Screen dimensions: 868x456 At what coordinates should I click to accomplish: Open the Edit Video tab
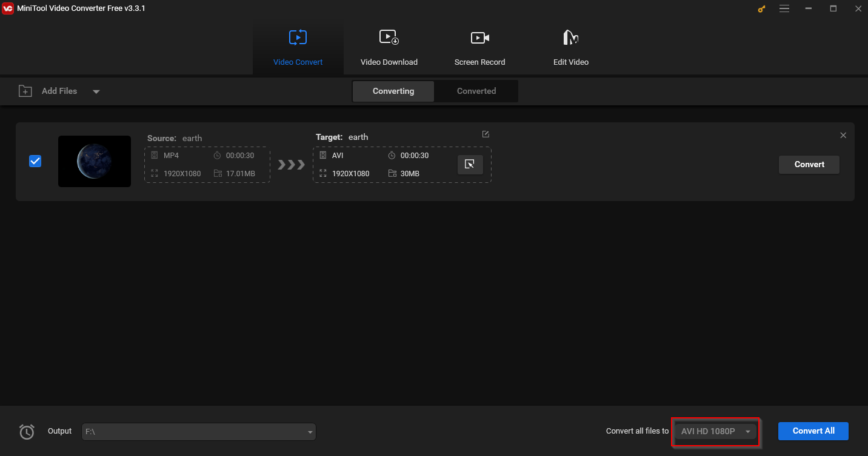[570, 48]
